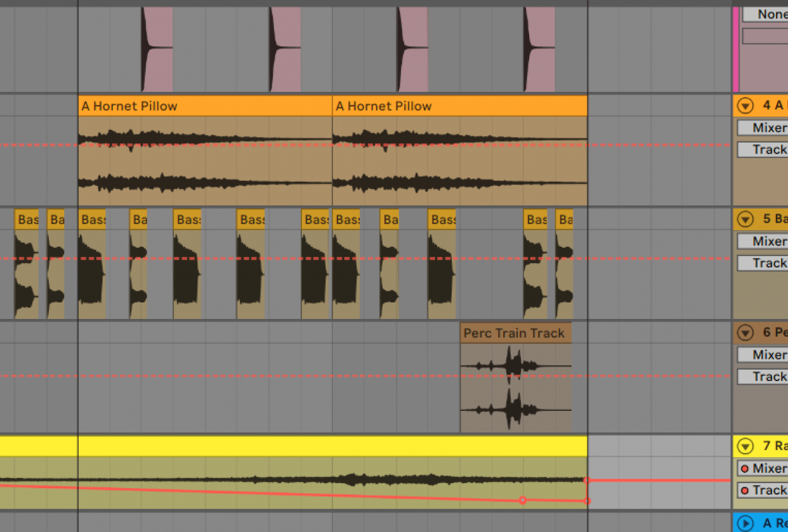Open the Track parameter chooser on track 4
This screenshot has width=788, height=532.
(x=764, y=150)
